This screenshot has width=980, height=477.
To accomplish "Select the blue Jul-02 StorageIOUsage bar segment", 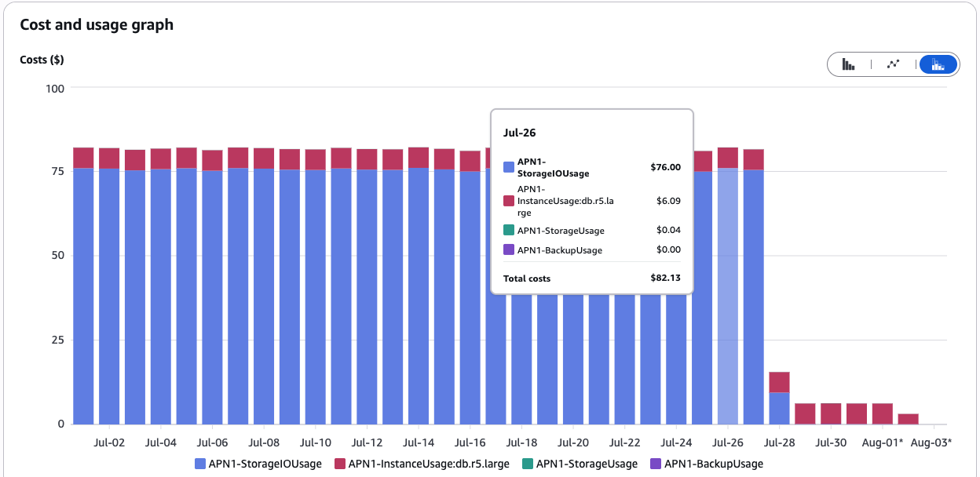I will pos(109,297).
